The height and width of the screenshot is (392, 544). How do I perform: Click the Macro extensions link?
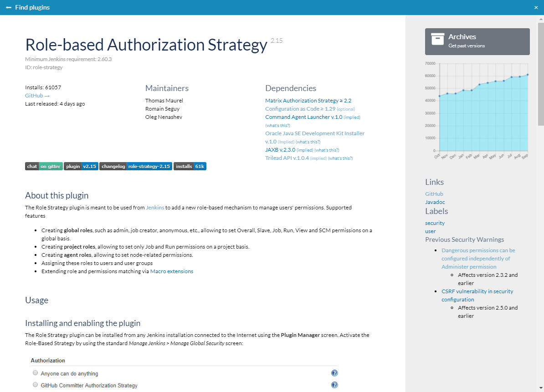click(x=172, y=270)
